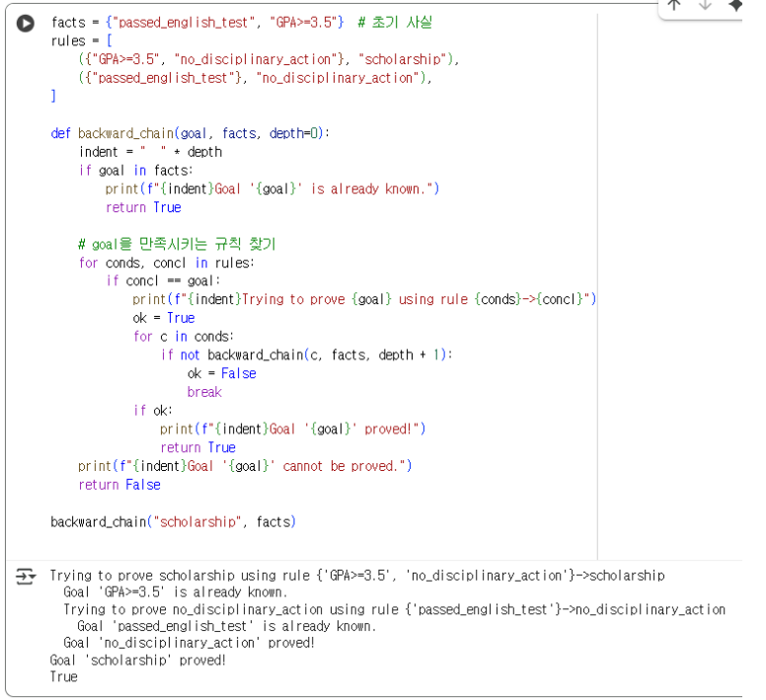
Task: Open the cell output options icon
Action: pos(26,577)
